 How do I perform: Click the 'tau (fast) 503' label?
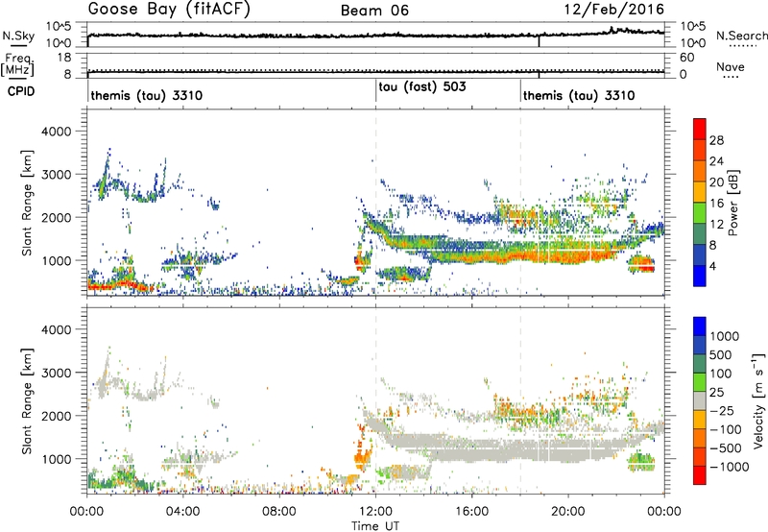(422, 87)
